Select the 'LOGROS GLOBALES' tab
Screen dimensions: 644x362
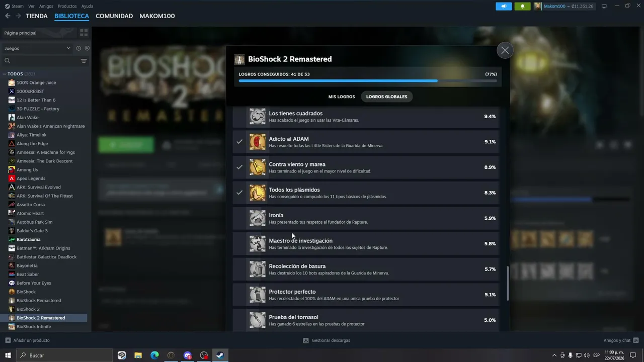387,97
